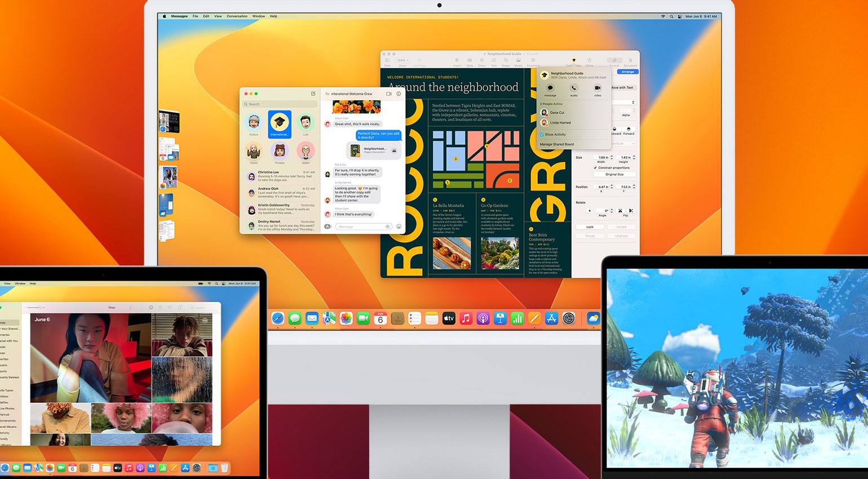Adjust Height stepper in Size section

pyautogui.click(x=634, y=157)
